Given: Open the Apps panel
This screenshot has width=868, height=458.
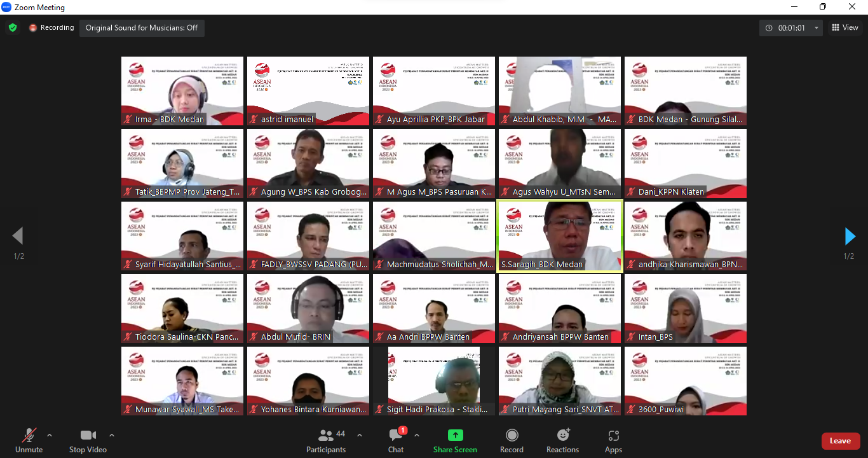Looking at the screenshot, I should 613,440.
